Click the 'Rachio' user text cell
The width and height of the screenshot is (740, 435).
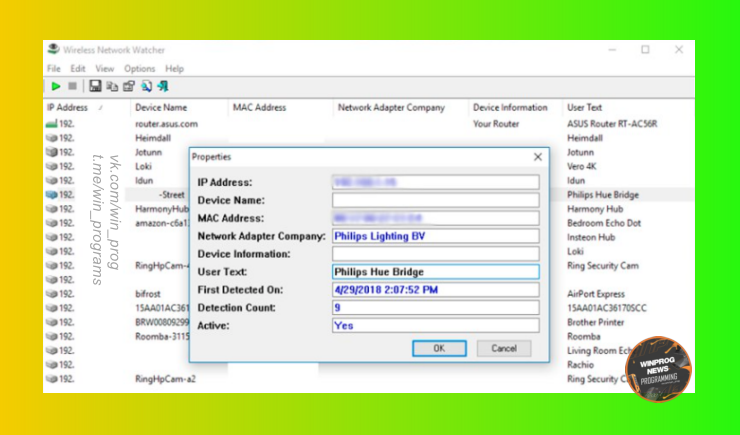tap(580, 365)
